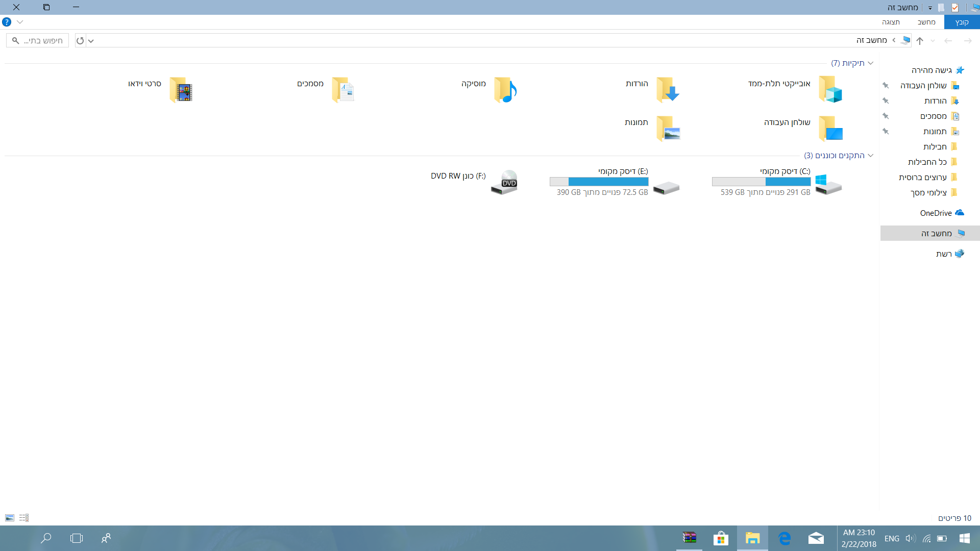Select צילומי מסך folder in navigation pane
980x551 pixels.
pyautogui.click(x=935, y=193)
